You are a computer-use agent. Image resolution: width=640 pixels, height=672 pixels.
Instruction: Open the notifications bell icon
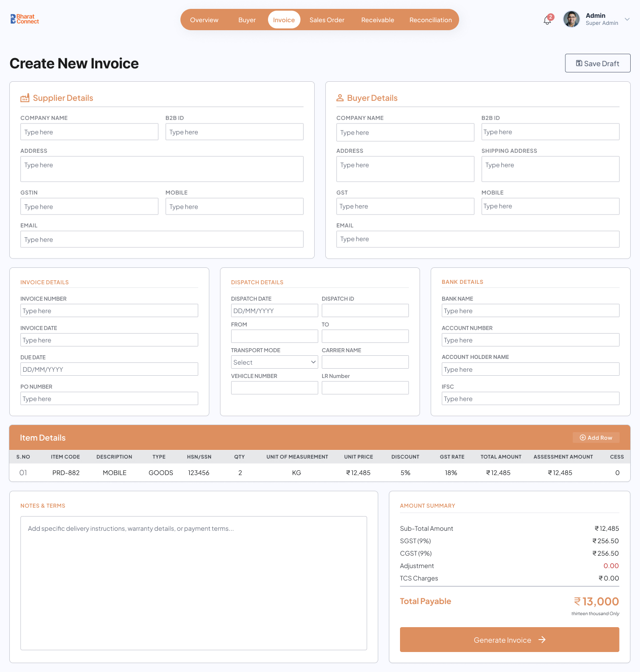[547, 20]
